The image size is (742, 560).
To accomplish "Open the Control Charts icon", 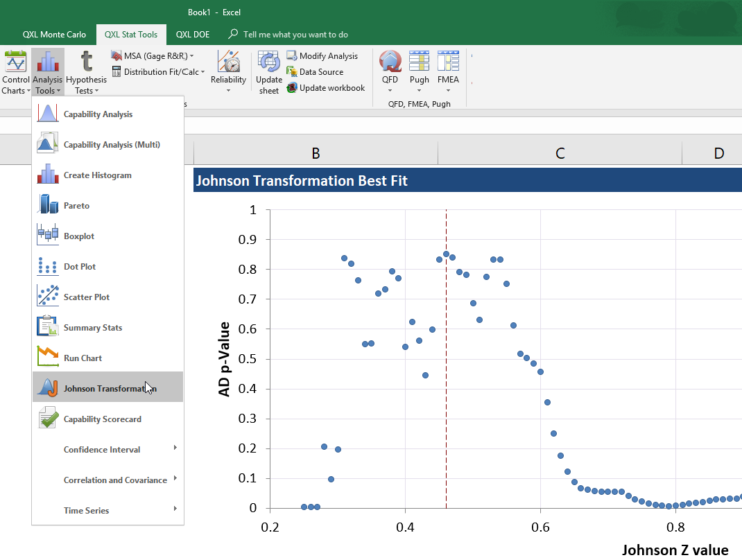I will (x=16, y=62).
